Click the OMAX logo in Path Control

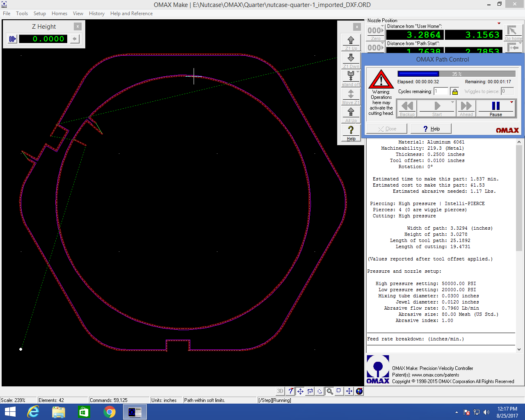coord(507,130)
